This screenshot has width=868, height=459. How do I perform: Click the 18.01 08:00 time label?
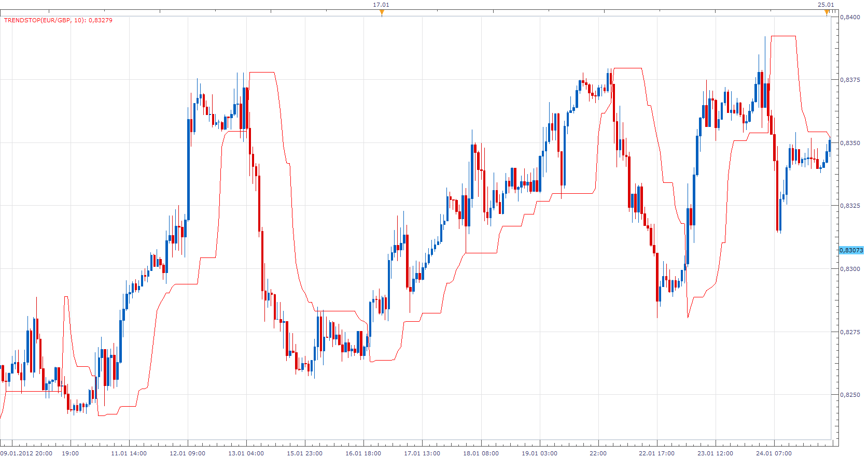click(x=481, y=453)
